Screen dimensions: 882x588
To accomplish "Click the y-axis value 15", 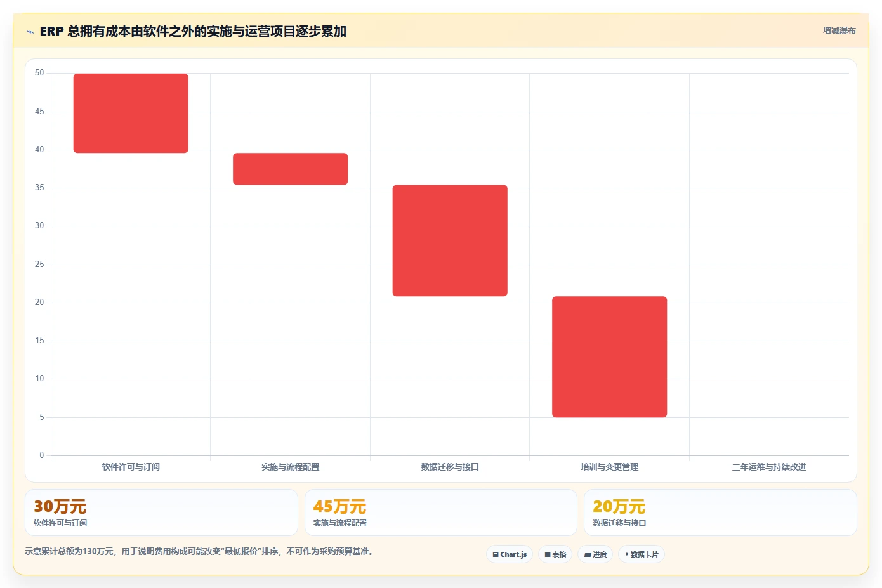I will tap(39, 341).
